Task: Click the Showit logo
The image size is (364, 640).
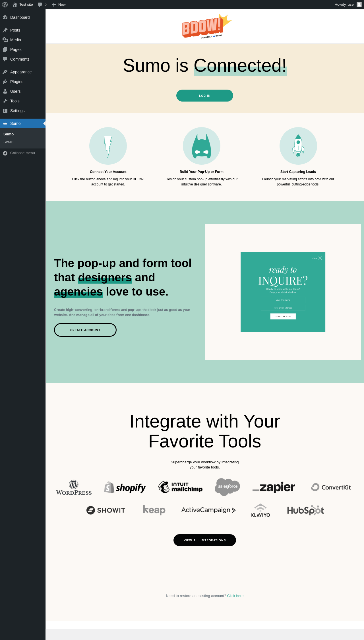Action: [x=106, y=510]
